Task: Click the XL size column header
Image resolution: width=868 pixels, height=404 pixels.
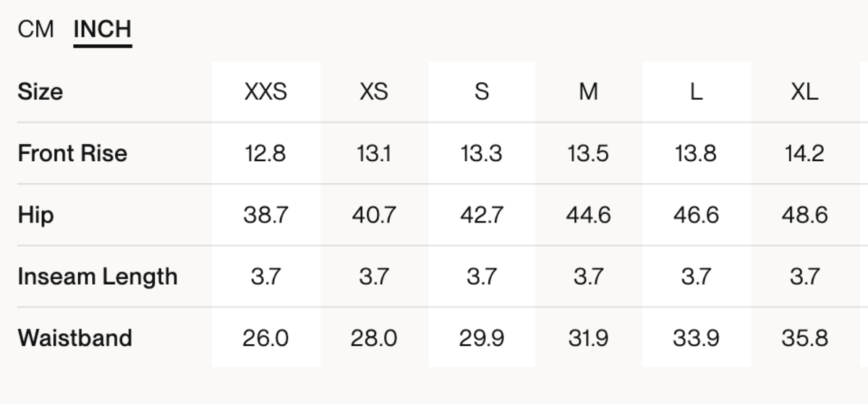Action: [x=804, y=92]
